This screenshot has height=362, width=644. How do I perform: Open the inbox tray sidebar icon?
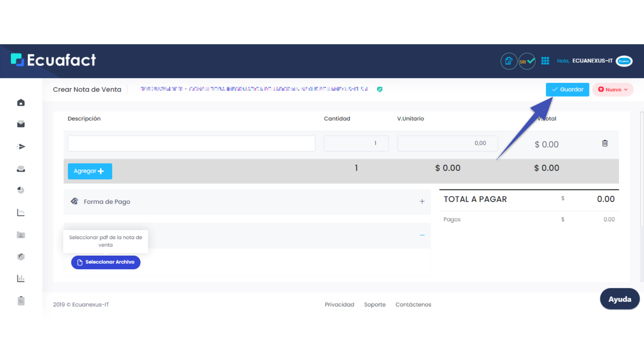tap(21, 169)
